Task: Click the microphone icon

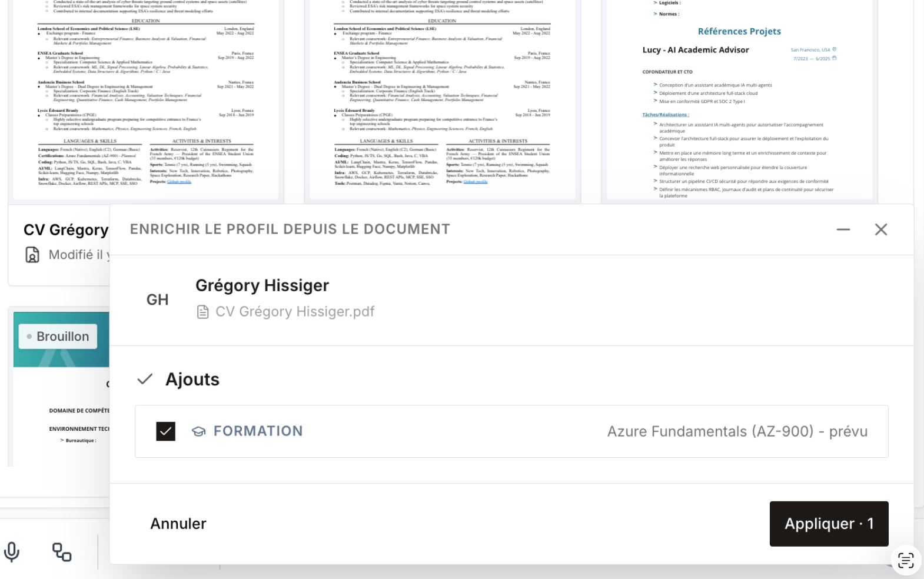Action: 12,552
